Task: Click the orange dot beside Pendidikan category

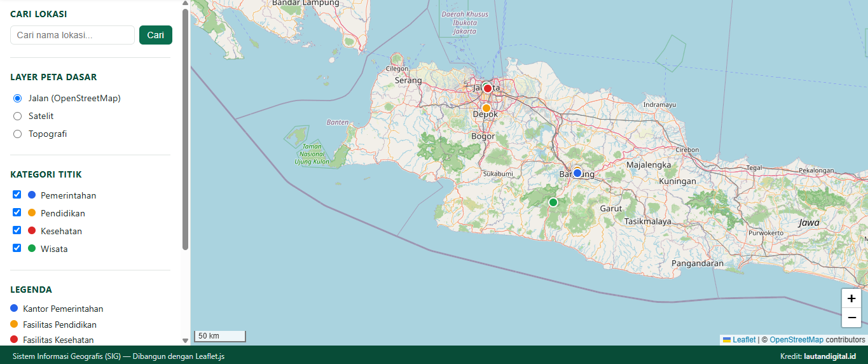Action: [32, 213]
